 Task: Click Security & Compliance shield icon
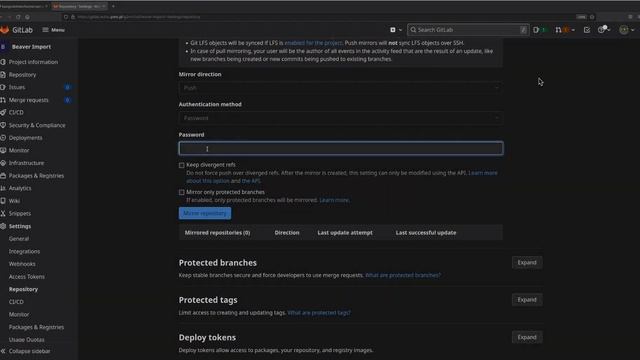[3, 125]
